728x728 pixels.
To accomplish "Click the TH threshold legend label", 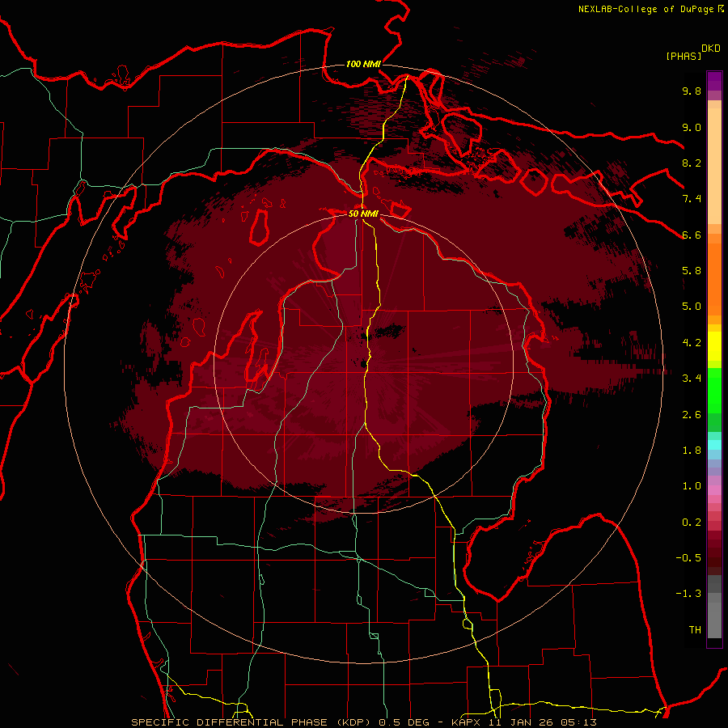I will click(695, 630).
